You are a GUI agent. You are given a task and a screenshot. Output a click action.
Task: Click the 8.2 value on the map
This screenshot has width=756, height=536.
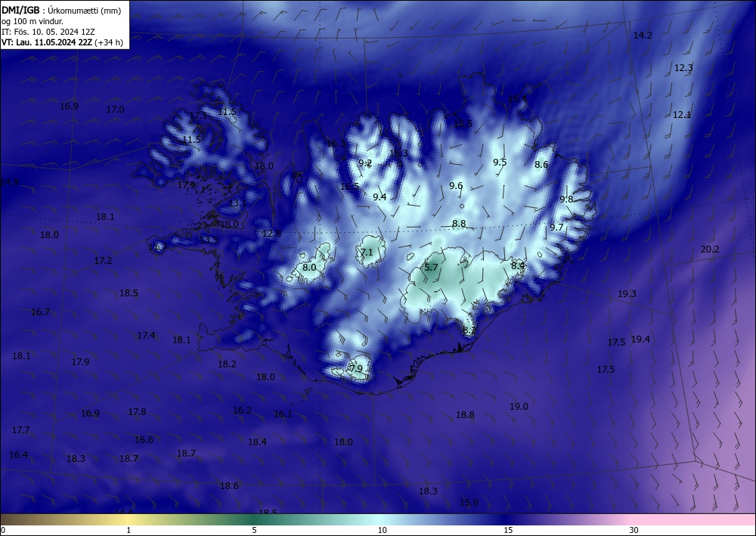(469, 330)
